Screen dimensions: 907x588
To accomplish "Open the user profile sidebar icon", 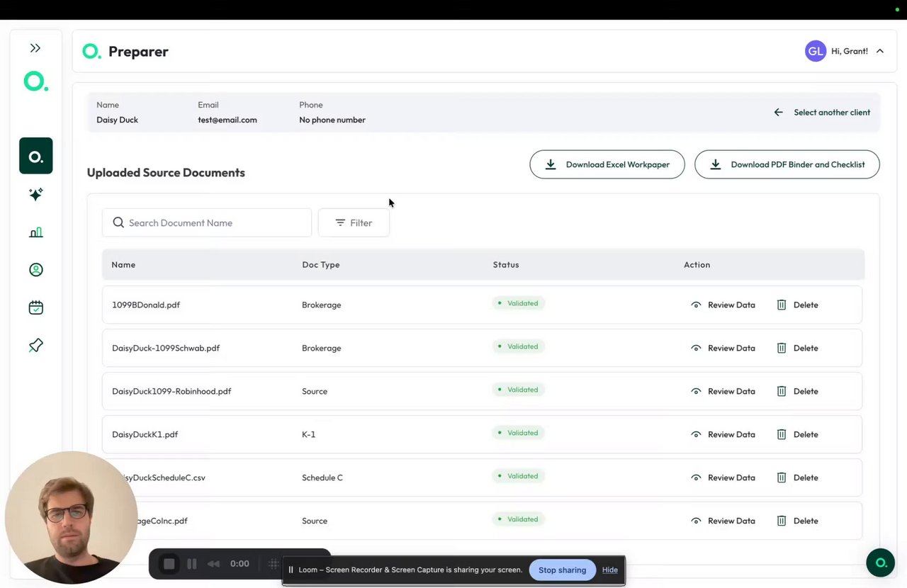I will click(36, 270).
